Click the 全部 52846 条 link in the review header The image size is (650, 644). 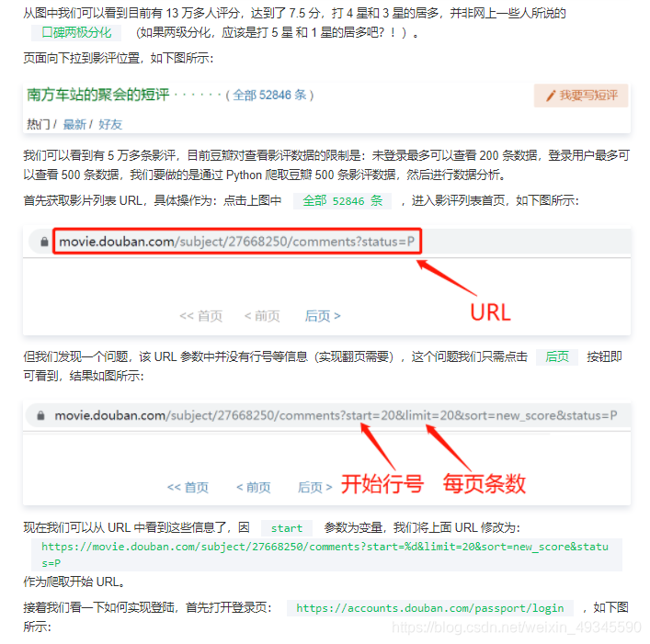click(269, 96)
